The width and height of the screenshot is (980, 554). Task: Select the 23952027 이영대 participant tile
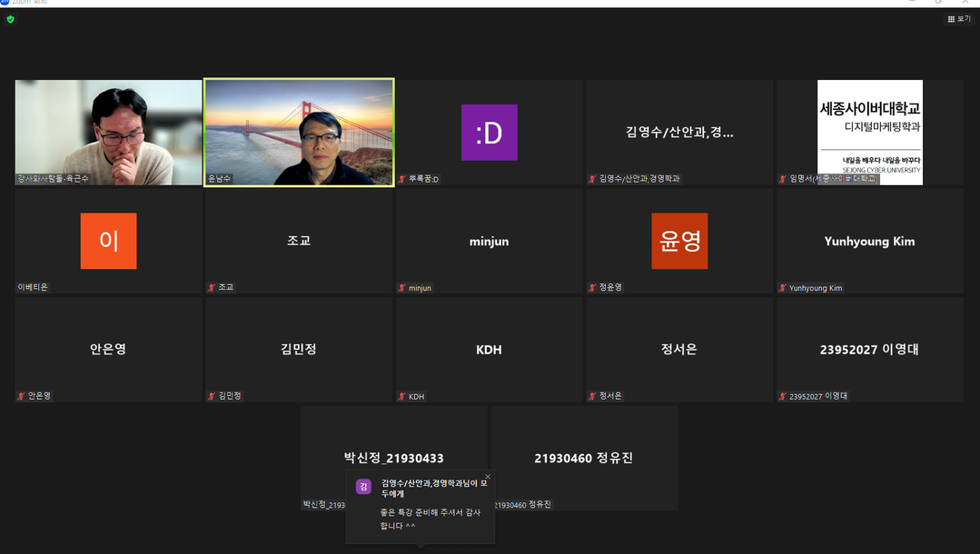click(x=869, y=349)
